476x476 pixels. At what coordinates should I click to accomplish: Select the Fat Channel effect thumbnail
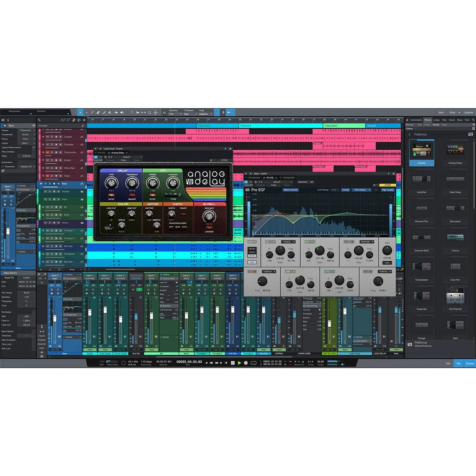coord(455,299)
